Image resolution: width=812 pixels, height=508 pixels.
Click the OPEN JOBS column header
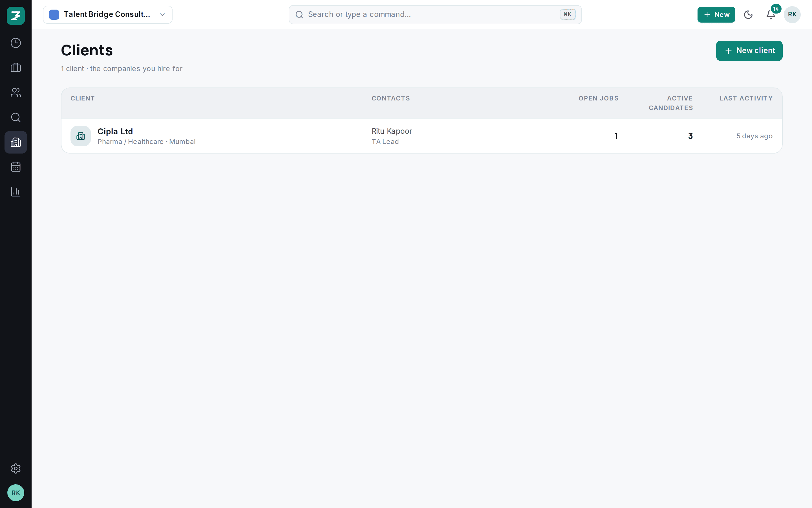[x=598, y=98]
